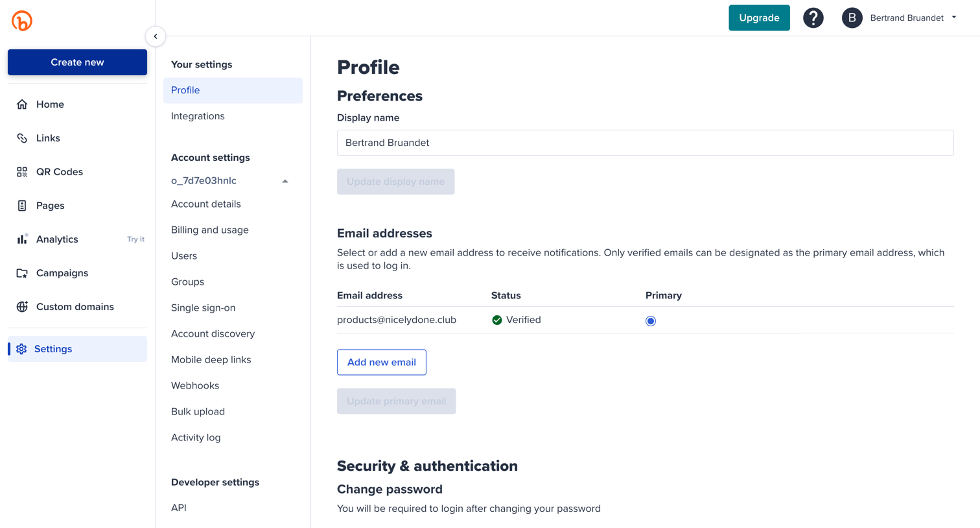Click the green Verified checkmark icon
This screenshot has width=980, height=528.
point(497,320)
